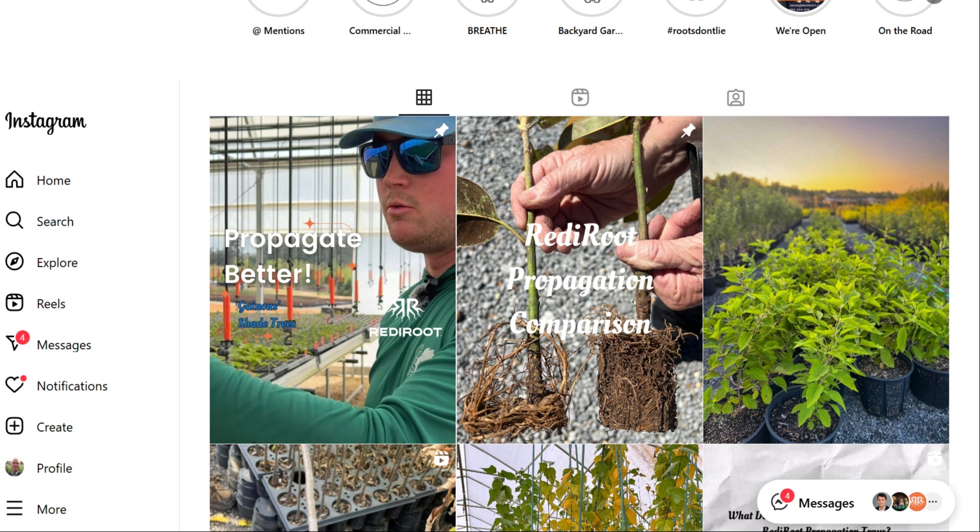
Task: Open the sunset nursery plants post
Action: click(826, 279)
